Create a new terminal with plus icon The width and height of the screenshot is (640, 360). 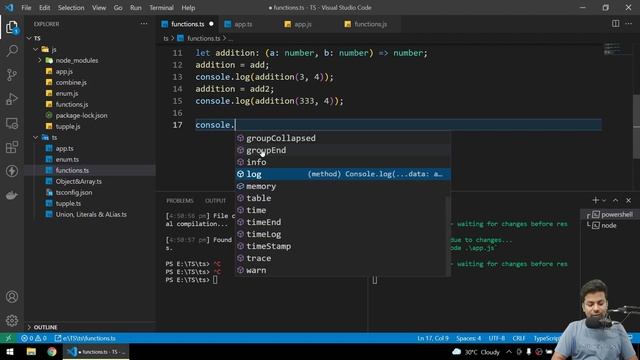tap(596, 200)
